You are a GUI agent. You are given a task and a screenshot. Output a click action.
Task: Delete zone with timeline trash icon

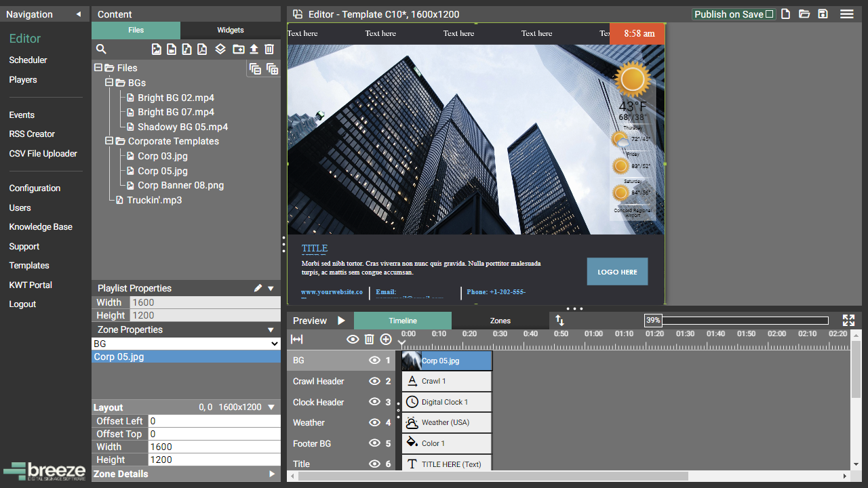369,340
